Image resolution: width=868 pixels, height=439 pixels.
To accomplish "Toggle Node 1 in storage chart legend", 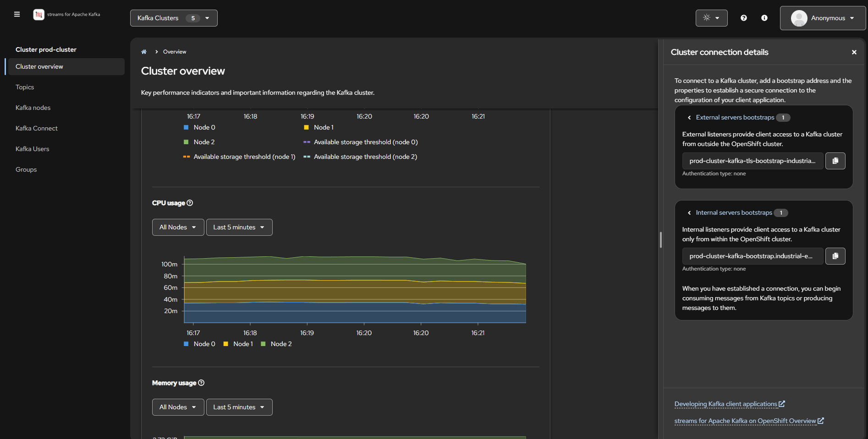I will coord(319,127).
